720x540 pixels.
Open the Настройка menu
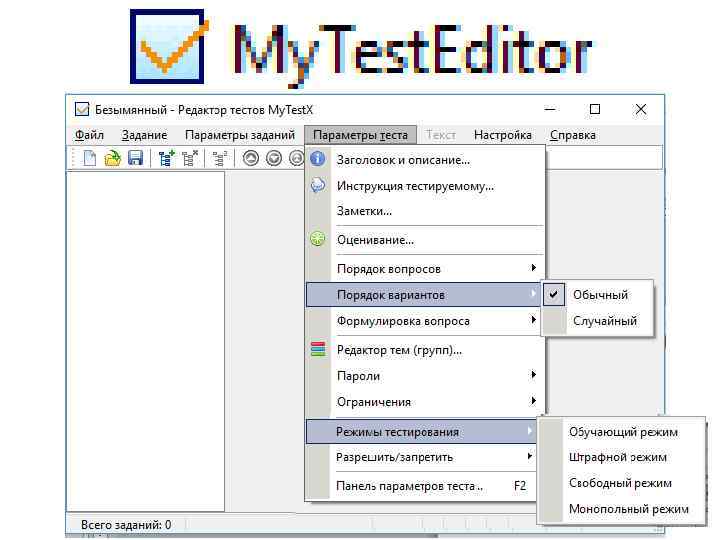tap(503, 135)
